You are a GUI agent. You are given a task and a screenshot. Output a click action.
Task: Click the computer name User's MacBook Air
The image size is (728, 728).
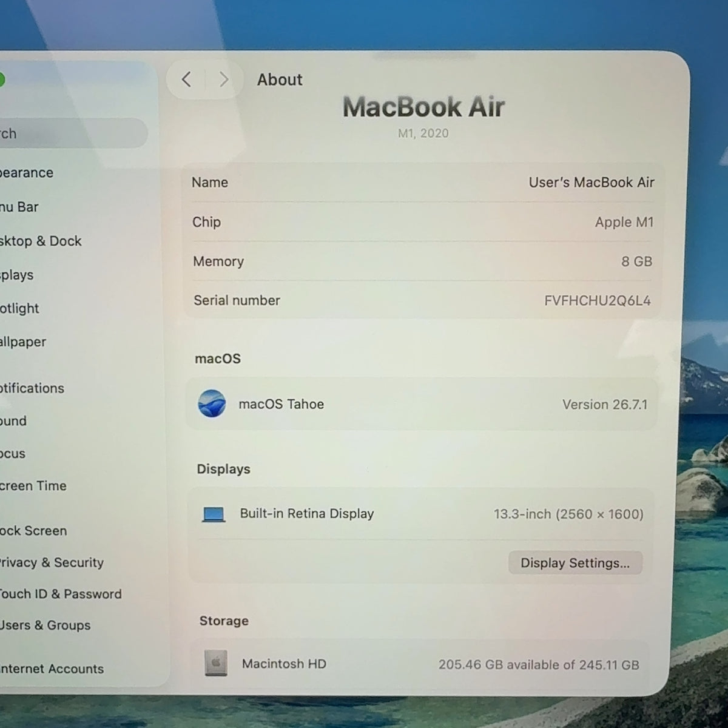tap(591, 182)
